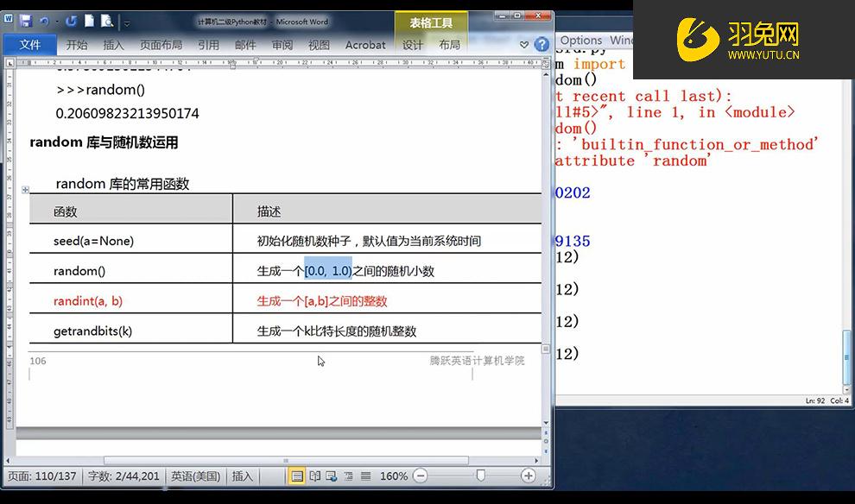Open the Customize Quick Access Toolbar dropdown
This screenshot has width=855, height=504.
pyautogui.click(x=127, y=24)
